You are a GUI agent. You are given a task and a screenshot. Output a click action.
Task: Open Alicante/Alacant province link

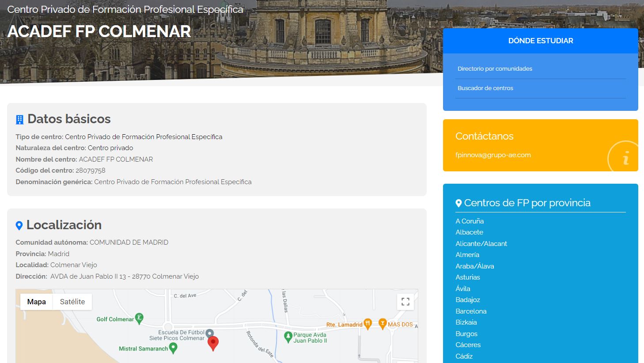[481, 243]
